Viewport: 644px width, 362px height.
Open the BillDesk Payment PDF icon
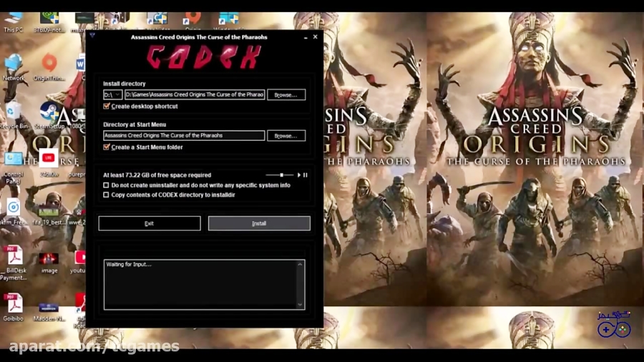pos(13,258)
